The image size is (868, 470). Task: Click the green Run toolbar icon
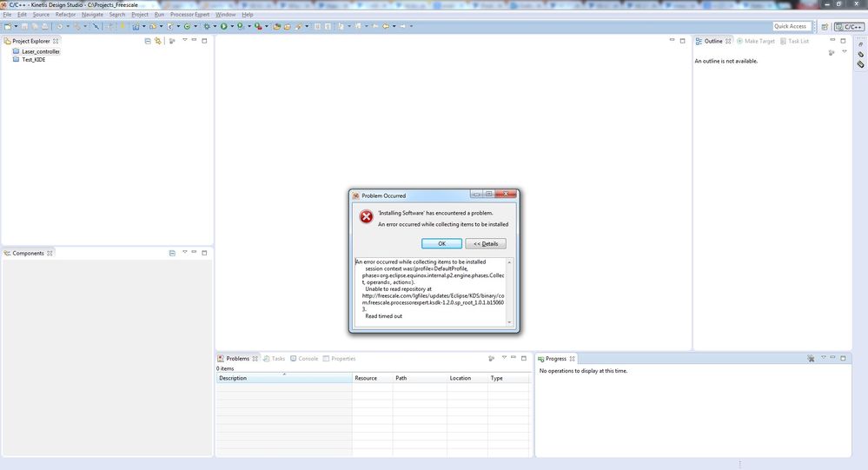click(x=223, y=26)
